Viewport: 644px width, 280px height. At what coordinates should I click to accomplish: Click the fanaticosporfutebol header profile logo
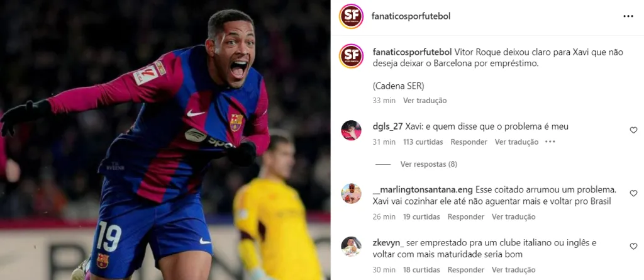[x=351, y=16]
